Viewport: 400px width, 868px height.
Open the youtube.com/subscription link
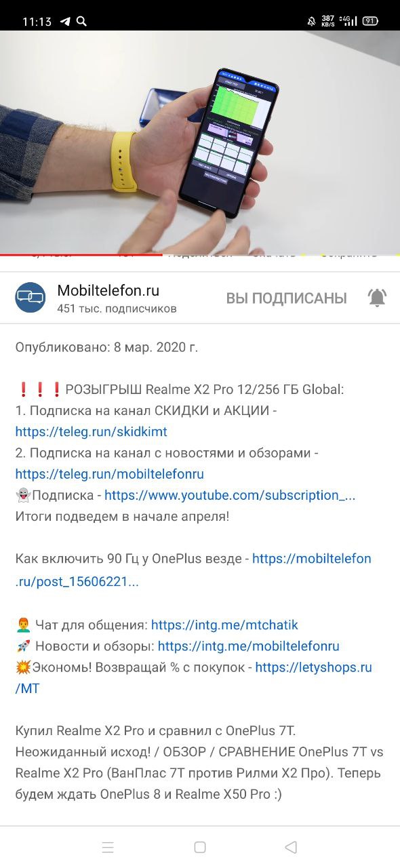click(230, 495)
